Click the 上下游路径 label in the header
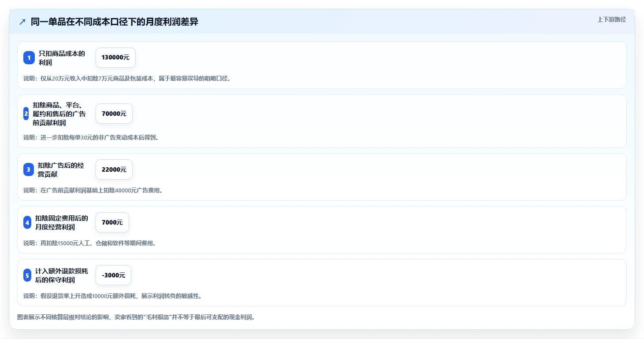The height and width of the screenshot is (339, 644). click(611, 19)
